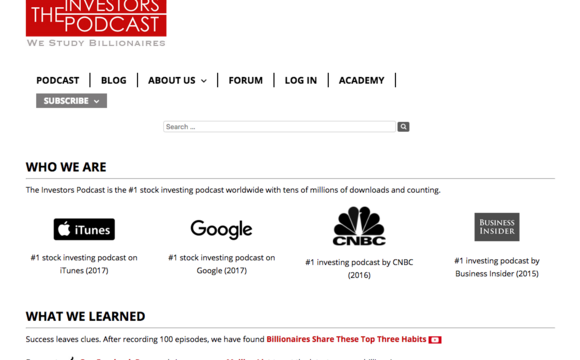The height and width of the screenshot is (360, 580).
Task: Click the sentence starting 'The Investors Podcast is the #1'
Action: [x=233, y=190]
